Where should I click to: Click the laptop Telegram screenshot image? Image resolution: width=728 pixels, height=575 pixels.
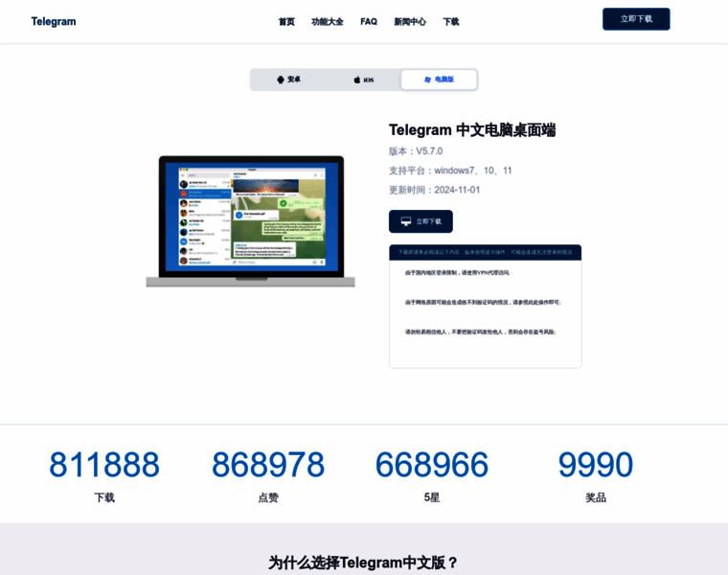[x=251, y=221]
